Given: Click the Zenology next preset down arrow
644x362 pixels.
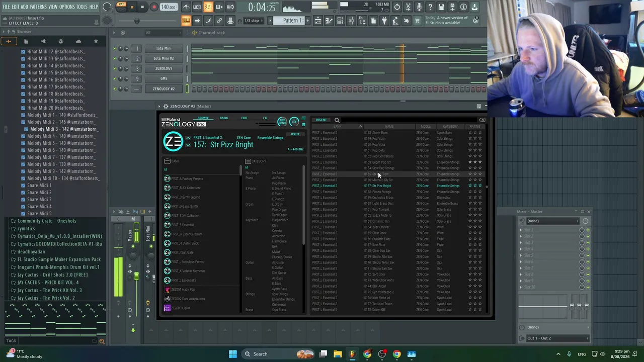Looking at the screenshot, I should (188, 145).
